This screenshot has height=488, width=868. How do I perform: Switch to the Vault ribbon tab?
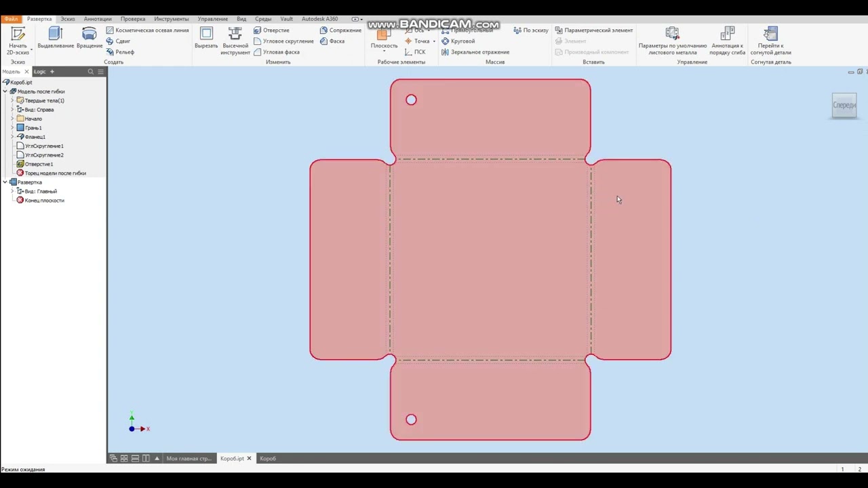286,19
